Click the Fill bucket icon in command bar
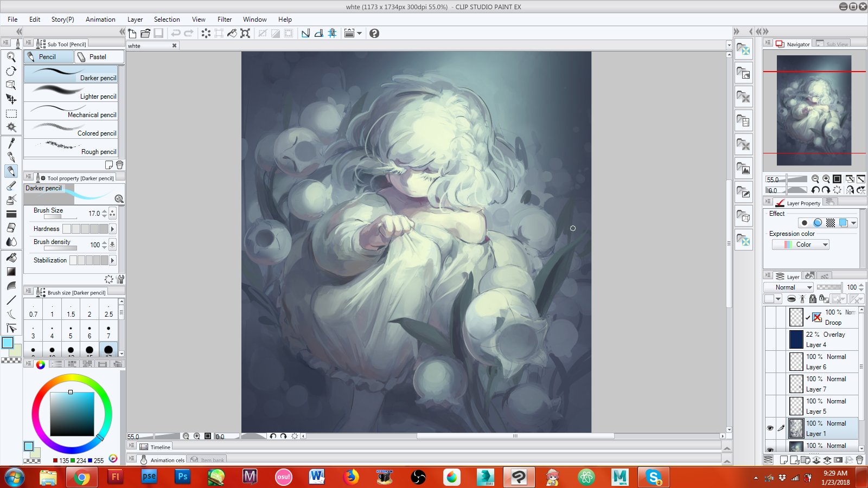868x488 pixels. pyautogui.click(x=232, y=33)
